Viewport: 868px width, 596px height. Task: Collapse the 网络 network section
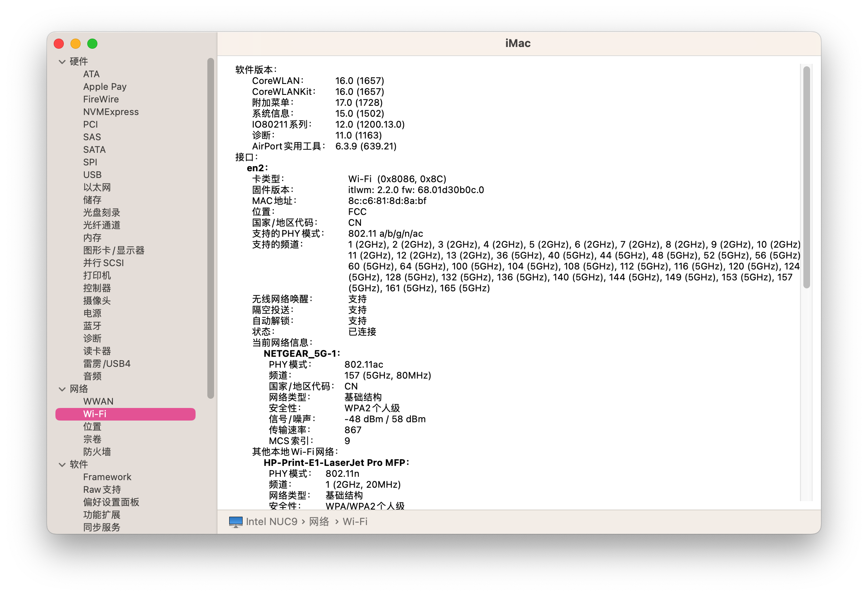[62, 389]
